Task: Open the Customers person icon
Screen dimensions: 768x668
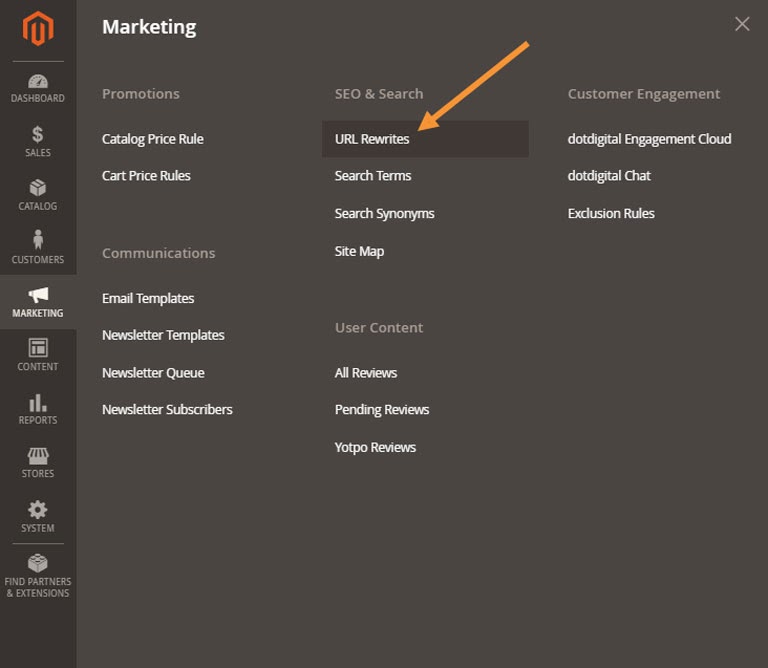Action: click(38, 240)
